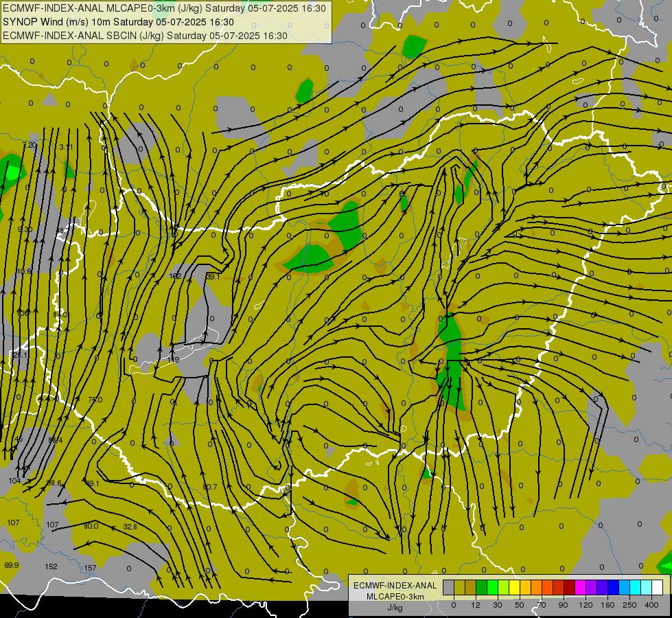Click the legend tick label '30'

click(x=497, y=605)
